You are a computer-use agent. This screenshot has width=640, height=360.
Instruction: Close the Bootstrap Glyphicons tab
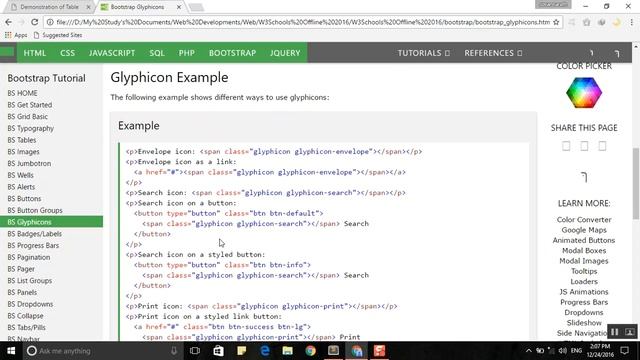coord(179,7)
